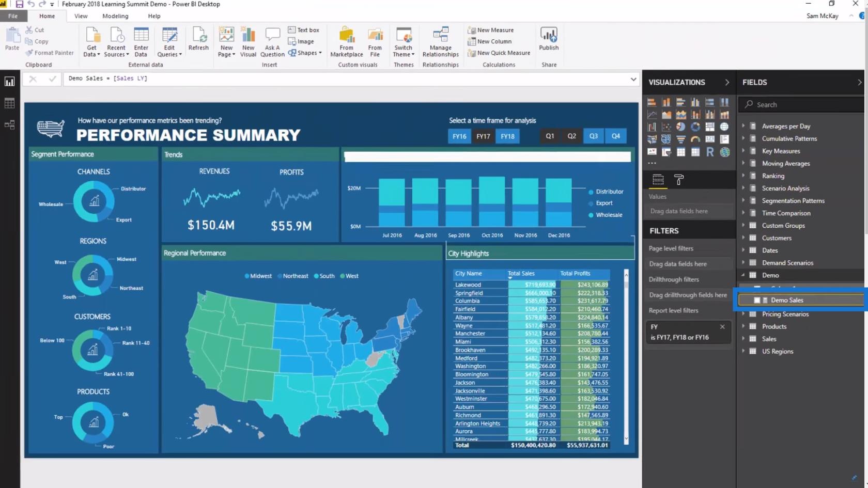
Task: Select the gauge visual
Action: click(695, 139)
